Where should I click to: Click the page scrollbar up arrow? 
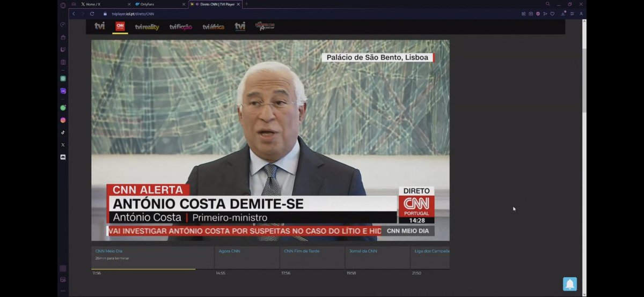pos(584,22)
